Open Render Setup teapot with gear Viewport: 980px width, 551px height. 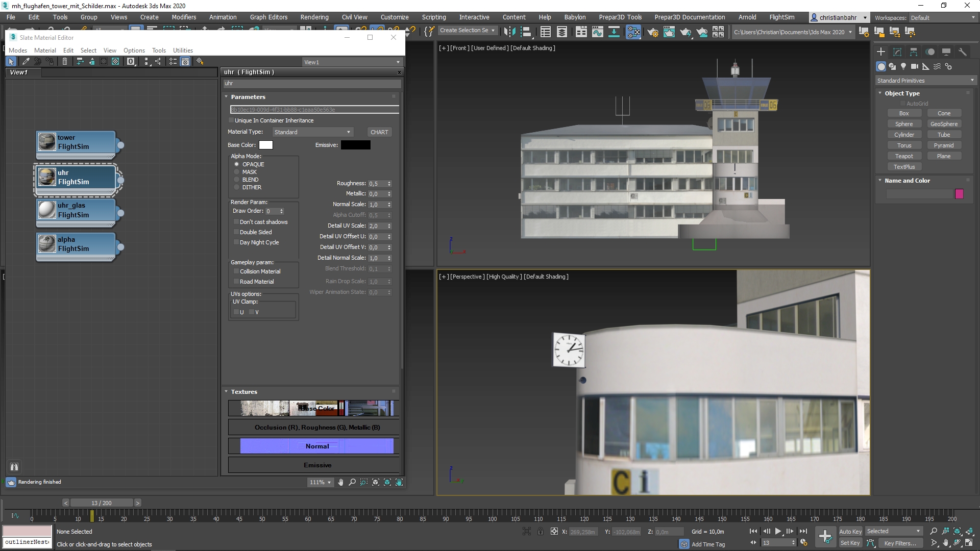click(x=652, y=32)
